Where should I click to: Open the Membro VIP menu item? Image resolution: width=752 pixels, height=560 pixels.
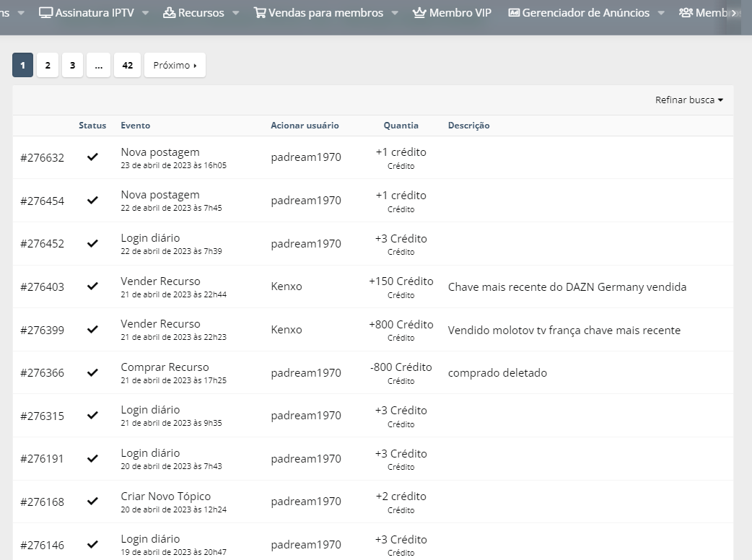click(452, 13)
